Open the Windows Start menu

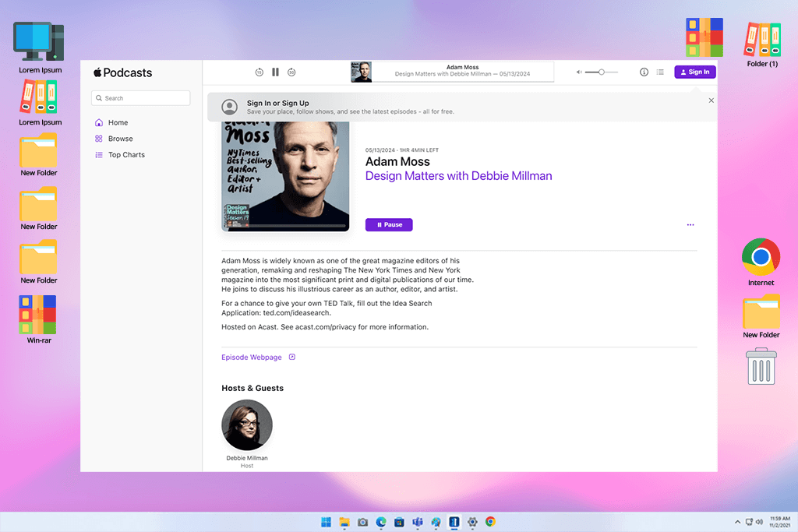pos(327,522)
